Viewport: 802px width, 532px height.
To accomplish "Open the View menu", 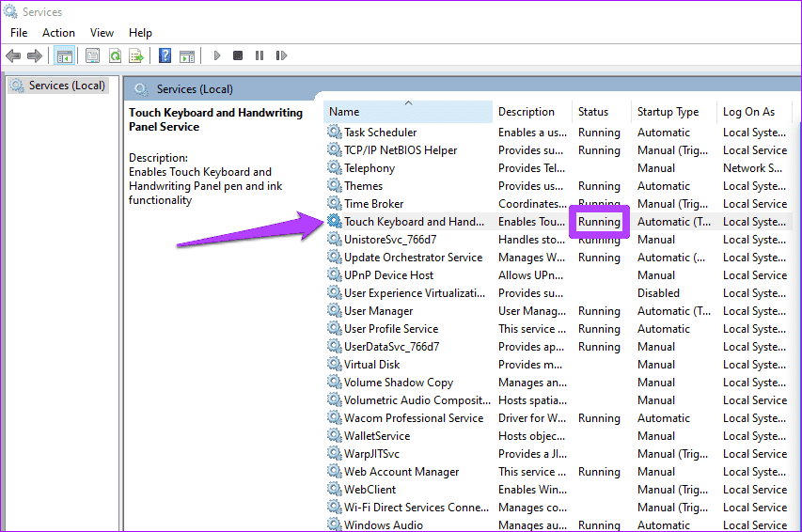I will click(102, 33).
